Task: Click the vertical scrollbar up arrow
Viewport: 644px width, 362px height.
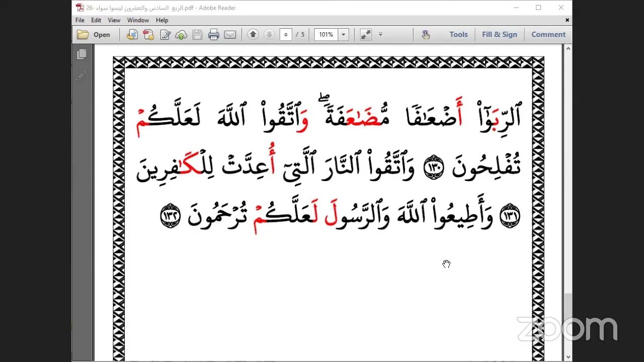Action: coord(568,49)
